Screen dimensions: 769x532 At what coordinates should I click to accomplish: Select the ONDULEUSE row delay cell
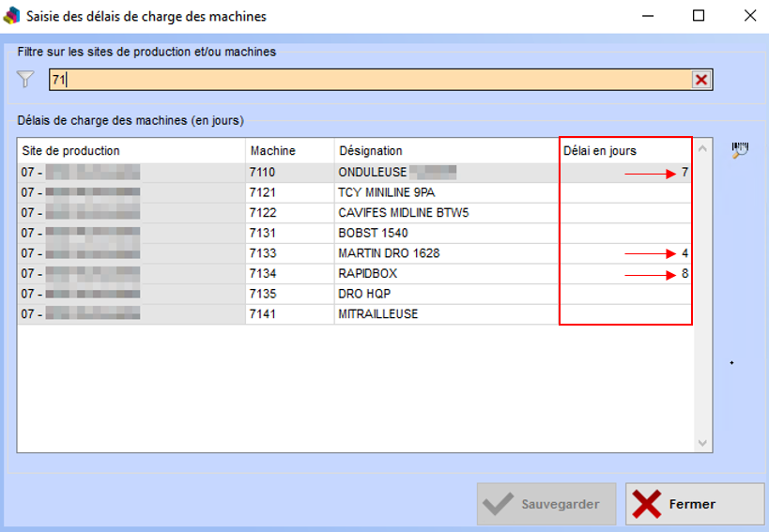pos(625,173)
